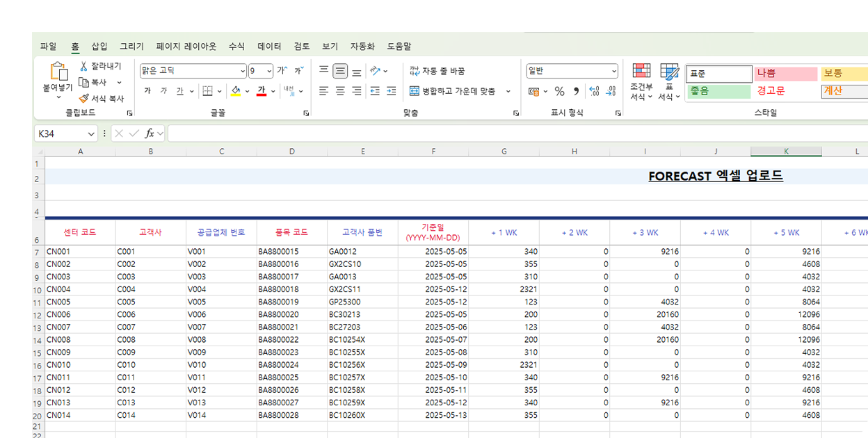Toggle bold 가 formatting
868x438 pixels.
point(147,91)
